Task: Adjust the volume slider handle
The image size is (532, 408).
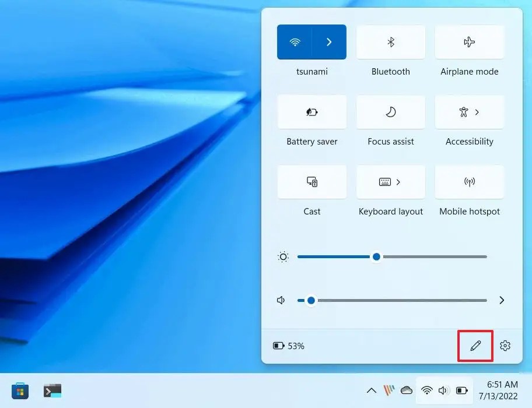Action: point(310,300)
